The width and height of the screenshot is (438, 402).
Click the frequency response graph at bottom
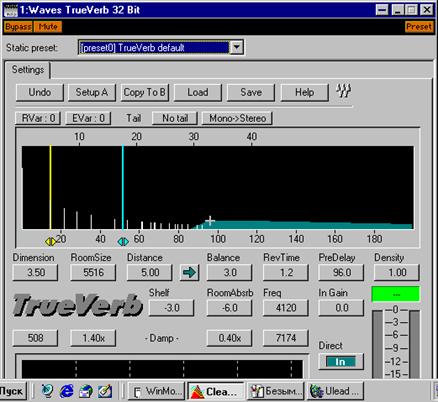tap(162, 369)
